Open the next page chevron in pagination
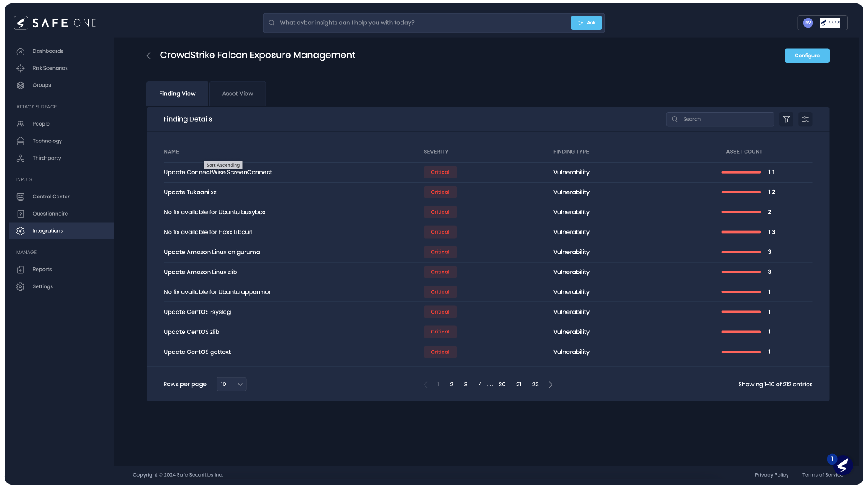The width and height of the screenshot is (868, 488). [551, 384]
